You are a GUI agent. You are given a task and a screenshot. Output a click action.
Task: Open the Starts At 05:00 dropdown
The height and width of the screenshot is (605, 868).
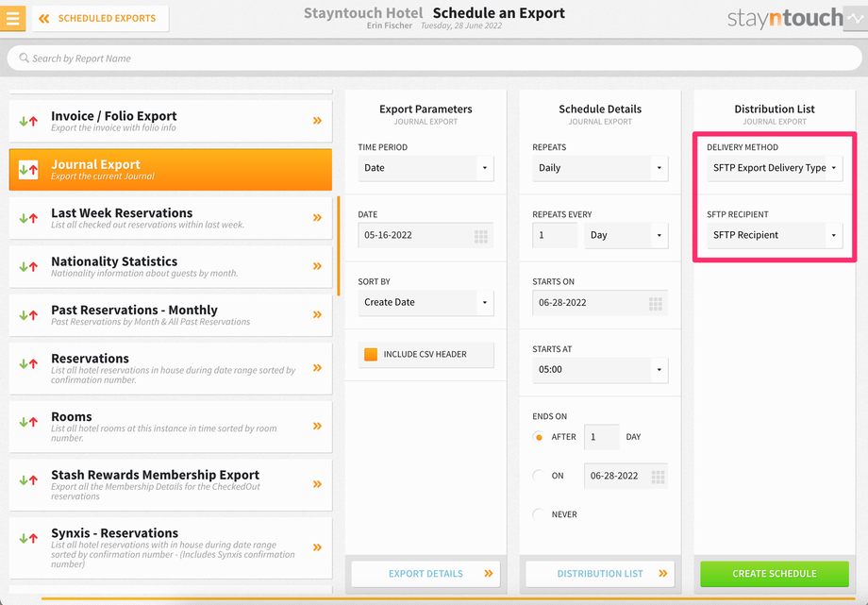[x=600, y=370]
